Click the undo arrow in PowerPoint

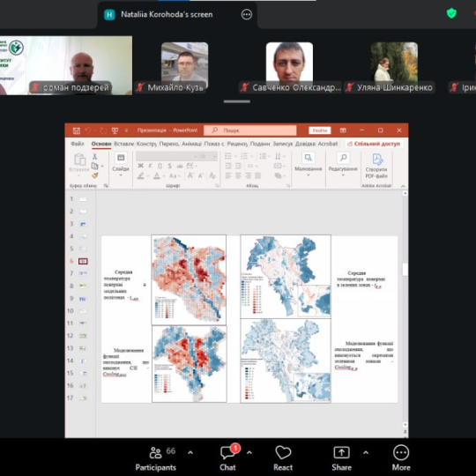[88, 130]
